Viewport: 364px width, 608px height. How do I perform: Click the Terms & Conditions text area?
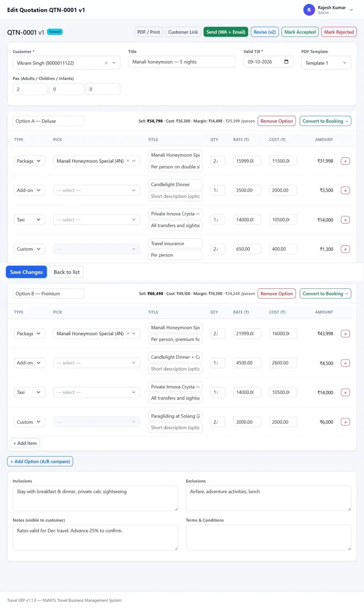(268, 537)
